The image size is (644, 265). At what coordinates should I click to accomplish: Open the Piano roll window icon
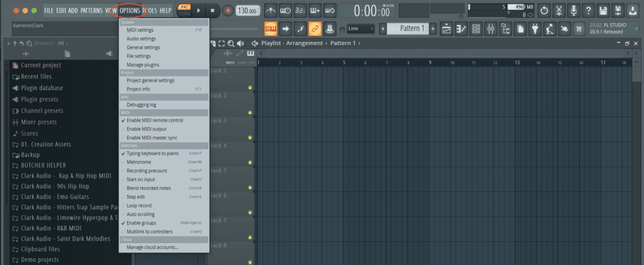(x=461, y=29)
